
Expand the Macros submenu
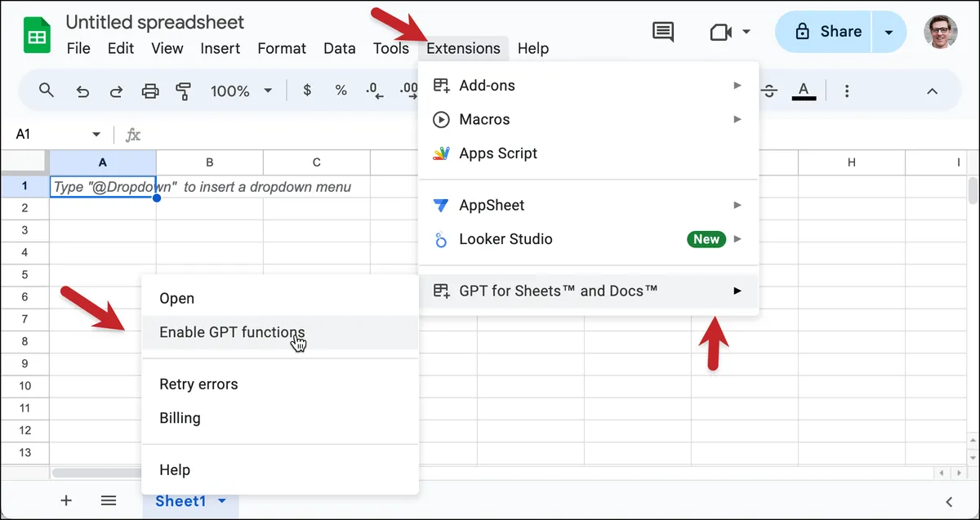737,119
